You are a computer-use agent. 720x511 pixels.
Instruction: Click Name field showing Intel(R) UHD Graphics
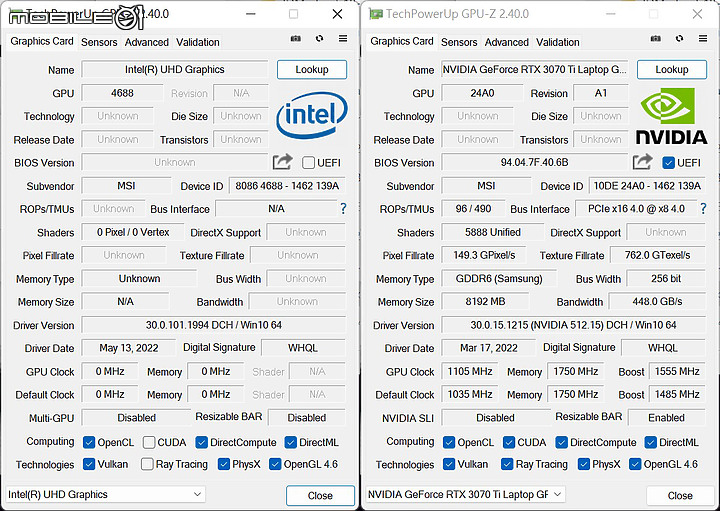(x=174, y=69)
